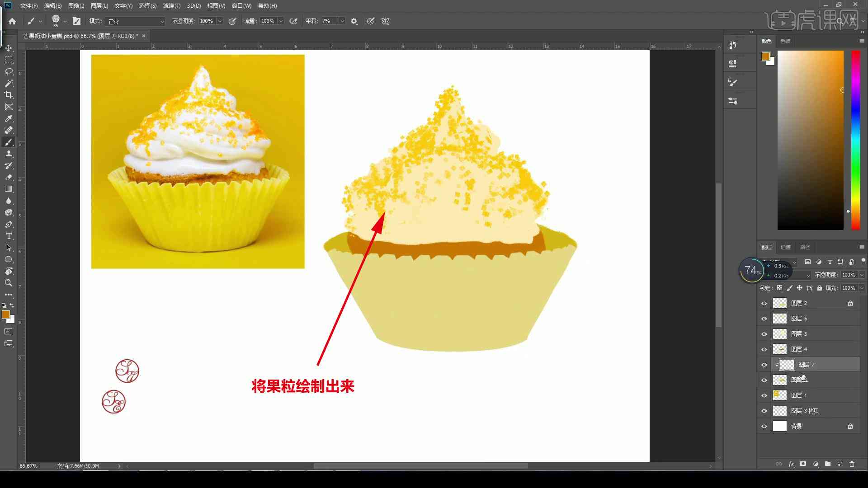Select 图层 1 in layers panel
The image size is (868, 488).
point(799,394)
